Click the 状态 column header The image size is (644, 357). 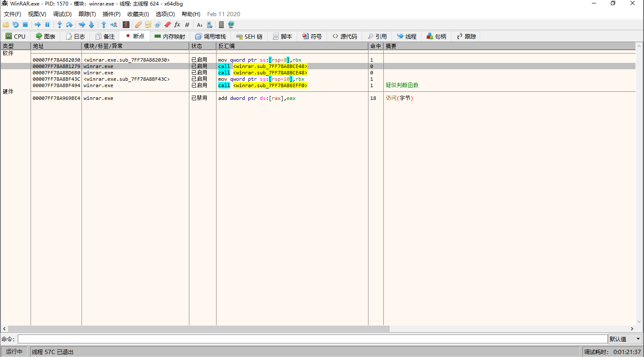tap(202, 46)
